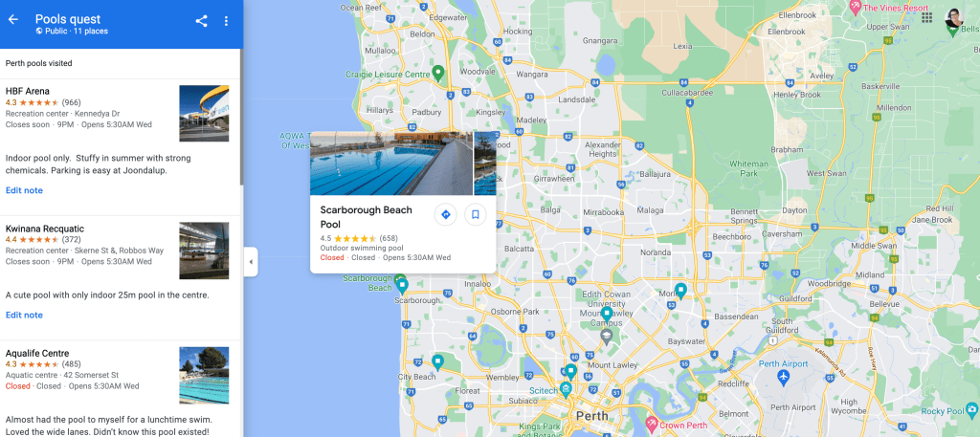The width and height of the screenshot is (980, 437).
Task: Share the Pools quest list
Action: coord(201,21)
